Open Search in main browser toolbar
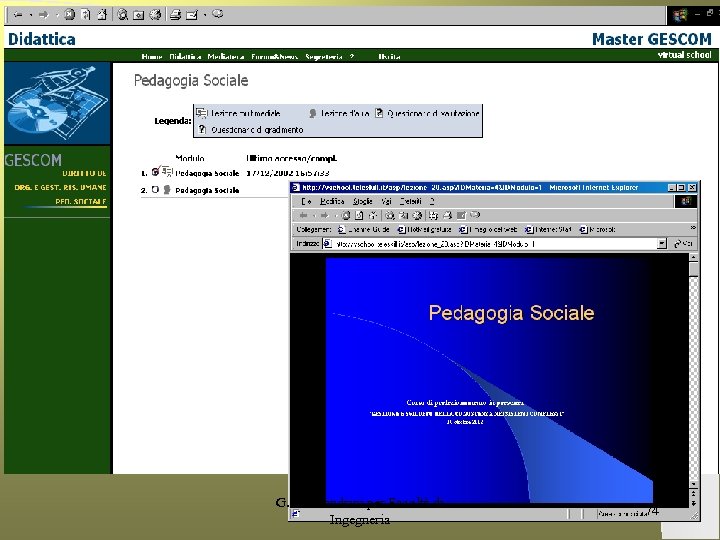 (x=122, y=15)
